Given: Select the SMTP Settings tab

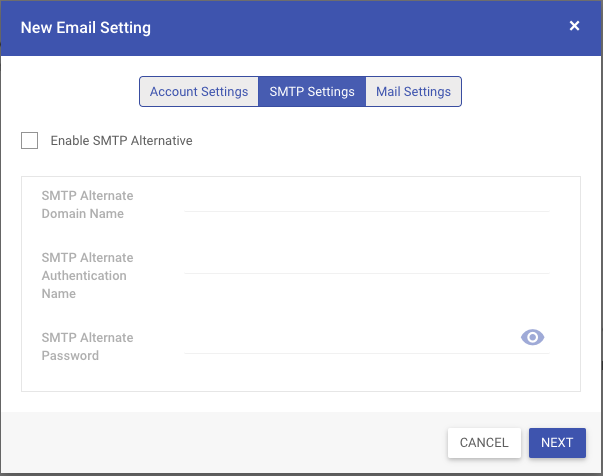Looking at the screenshot, I should (x=312, y=92).
